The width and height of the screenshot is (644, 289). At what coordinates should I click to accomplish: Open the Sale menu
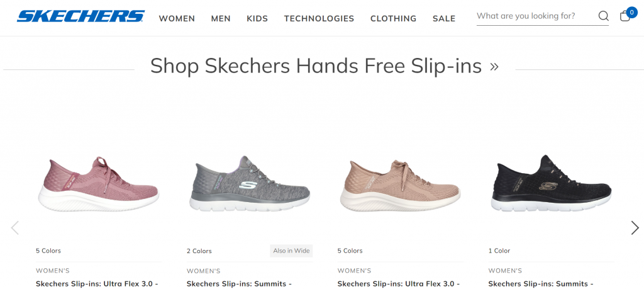coord(444,18)
